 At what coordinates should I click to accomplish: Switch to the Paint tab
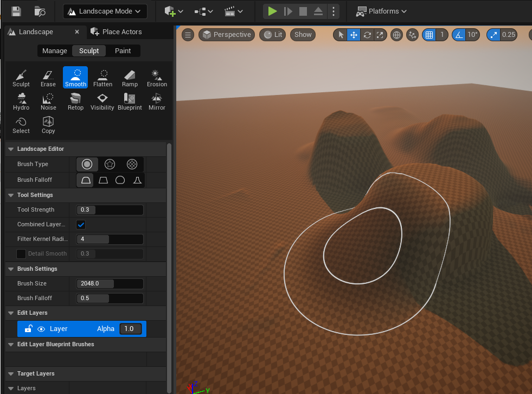pyautogui.click(x=123, y=51)
